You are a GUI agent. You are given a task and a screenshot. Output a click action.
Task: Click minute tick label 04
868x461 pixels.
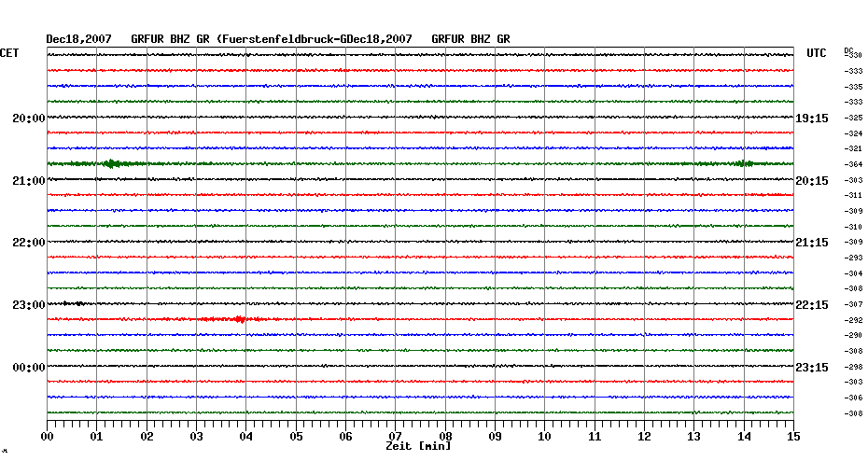coord(246,436)
